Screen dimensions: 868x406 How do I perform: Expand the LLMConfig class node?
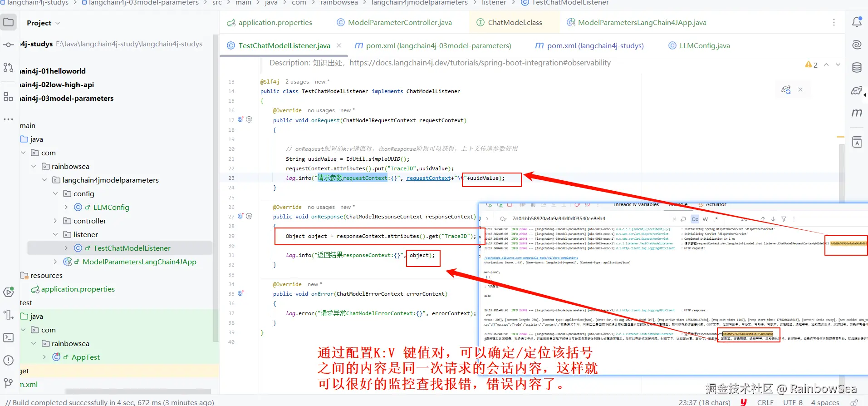coord(66,207)
